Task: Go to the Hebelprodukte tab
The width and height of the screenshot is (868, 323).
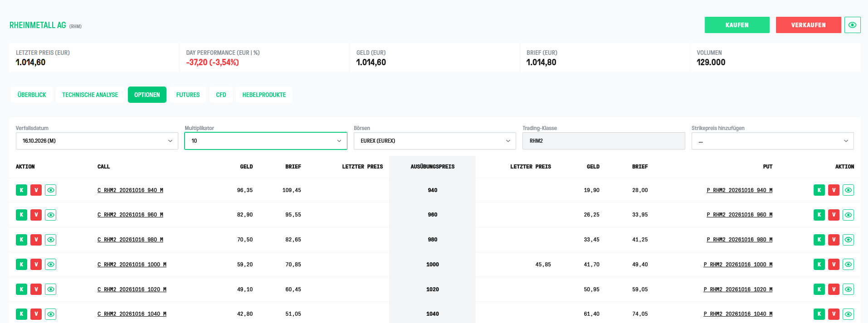Action: [x=264, y=95]
